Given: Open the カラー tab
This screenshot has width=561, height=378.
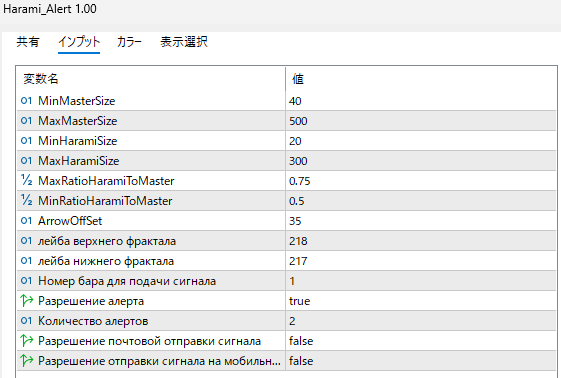Looking at the screenshot, I should 129,42.
